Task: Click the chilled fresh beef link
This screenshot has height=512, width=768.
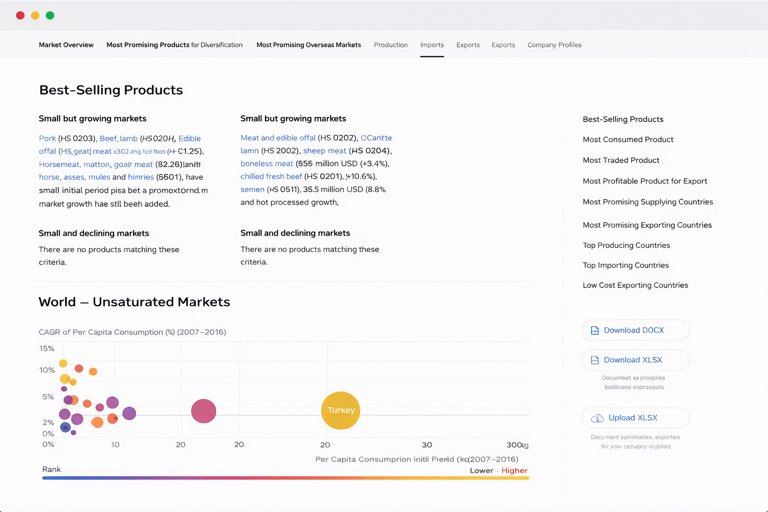Action: pyautogui.click(x=271, y=176)
